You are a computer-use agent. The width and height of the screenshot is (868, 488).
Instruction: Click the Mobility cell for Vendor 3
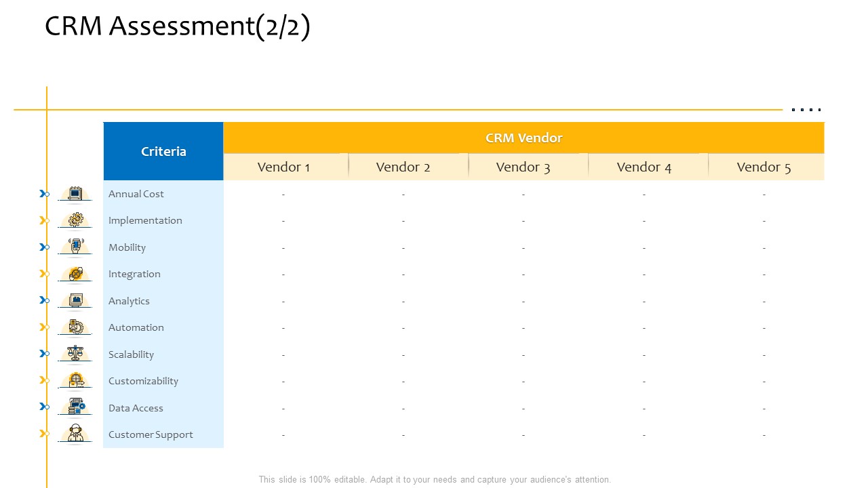tap(524, 247)
